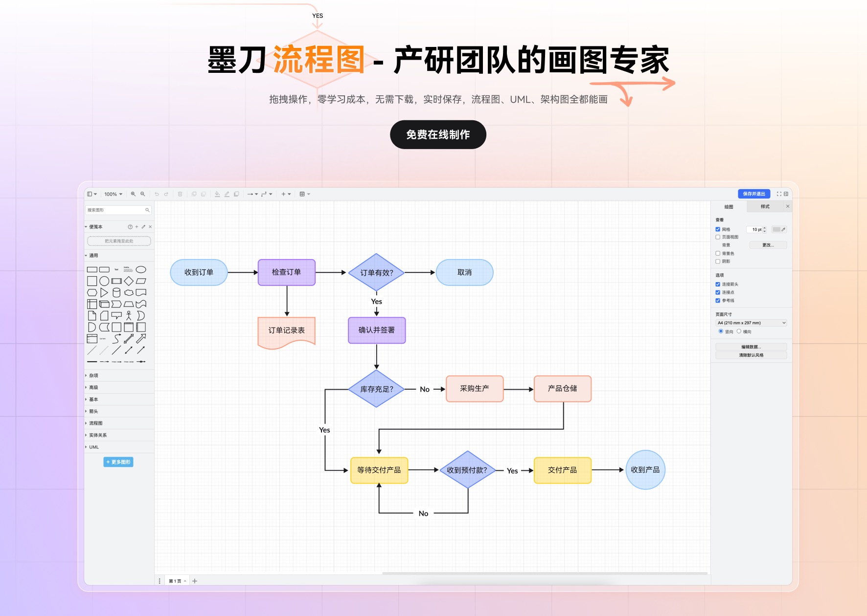Open the A4 page size dropdown

pos(751,323)
